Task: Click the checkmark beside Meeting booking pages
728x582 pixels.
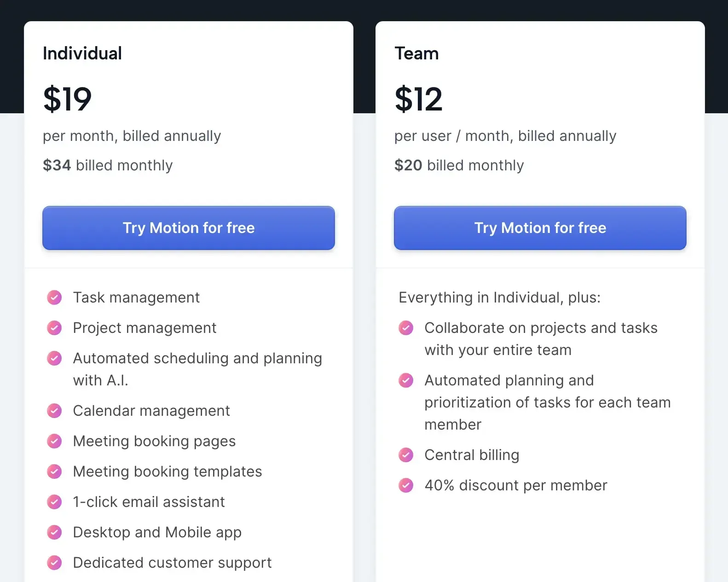Action: click(x=54, y=441)
